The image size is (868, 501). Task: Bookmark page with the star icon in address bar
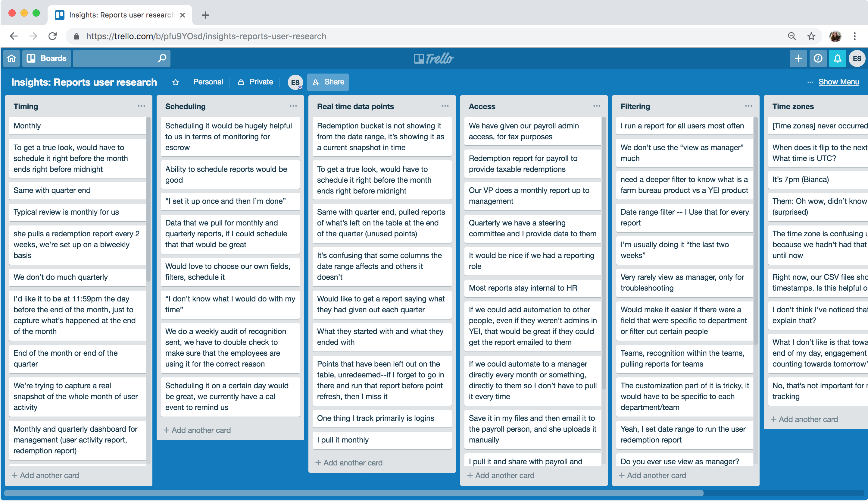(x=811, y=36)
